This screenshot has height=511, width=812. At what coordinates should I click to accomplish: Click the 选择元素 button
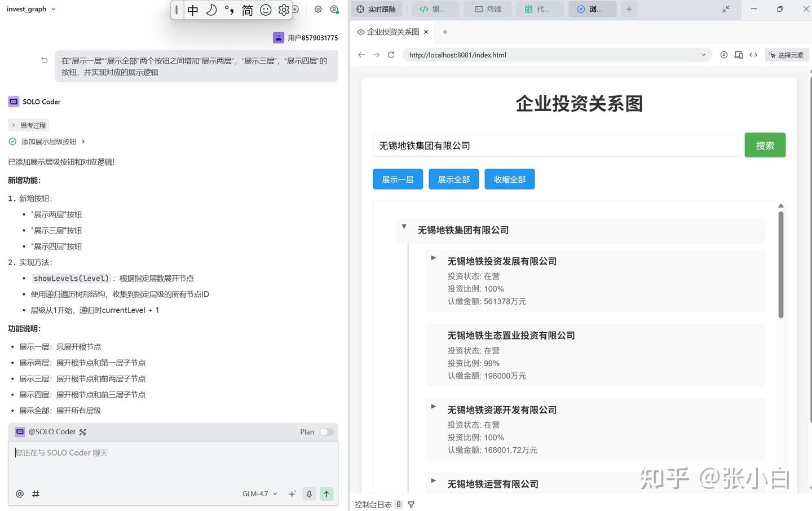click(787, 55)
